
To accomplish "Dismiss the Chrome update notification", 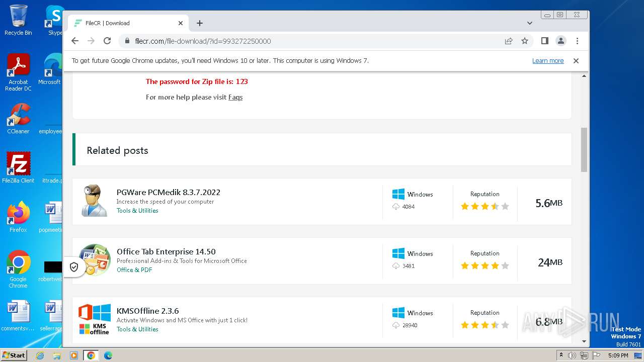I will coord(576,60).
